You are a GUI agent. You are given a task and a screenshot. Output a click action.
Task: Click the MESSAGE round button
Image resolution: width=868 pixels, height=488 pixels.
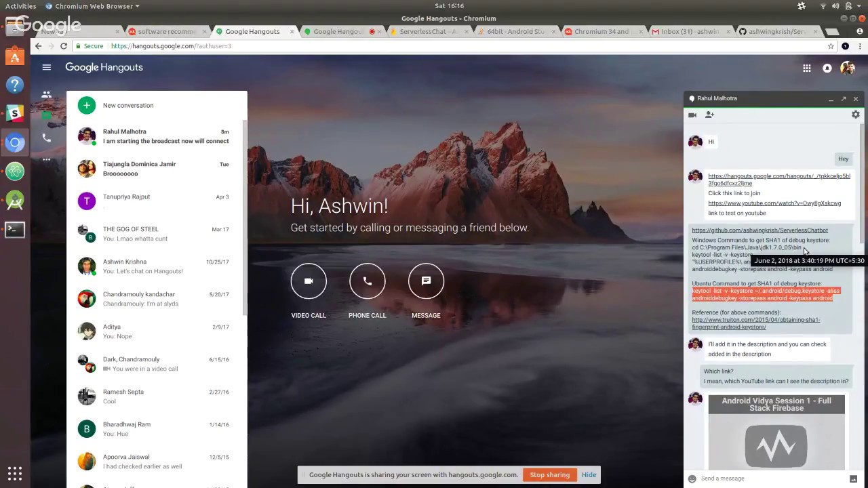426,281
